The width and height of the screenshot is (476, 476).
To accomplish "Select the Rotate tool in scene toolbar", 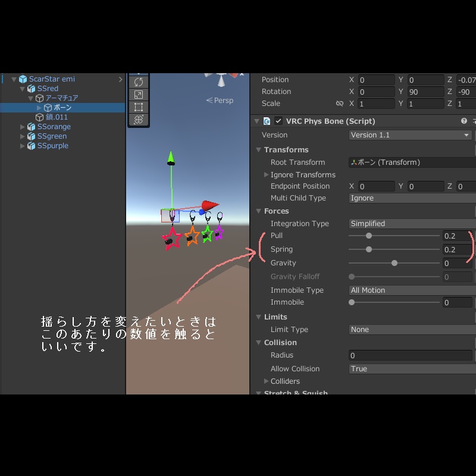I will click(x=139, y=82).
